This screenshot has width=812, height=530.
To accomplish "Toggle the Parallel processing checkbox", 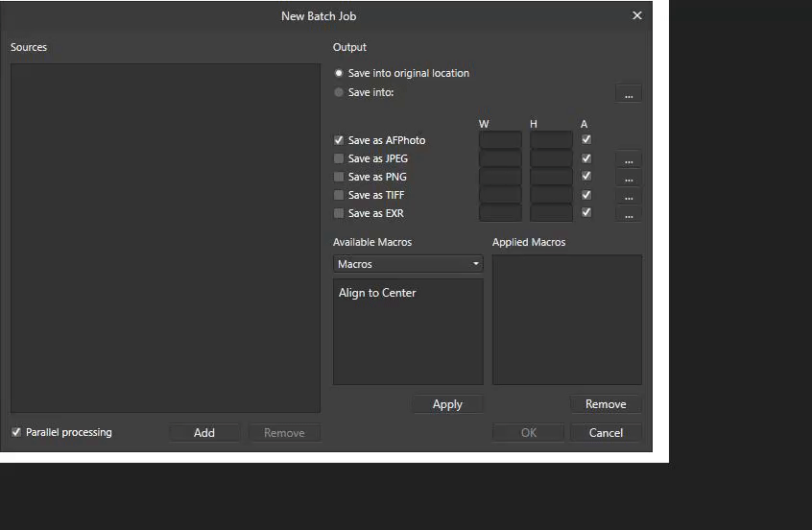I will pos(16,432).
